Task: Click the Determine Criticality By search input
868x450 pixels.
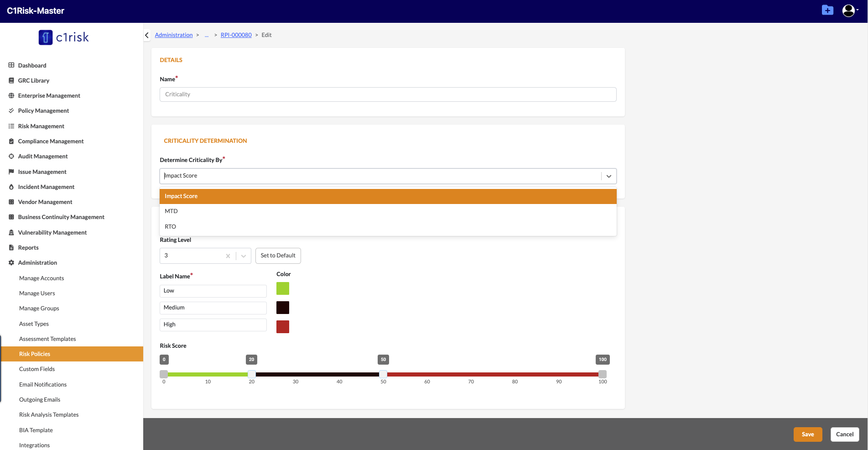Action: coord(381,176)
